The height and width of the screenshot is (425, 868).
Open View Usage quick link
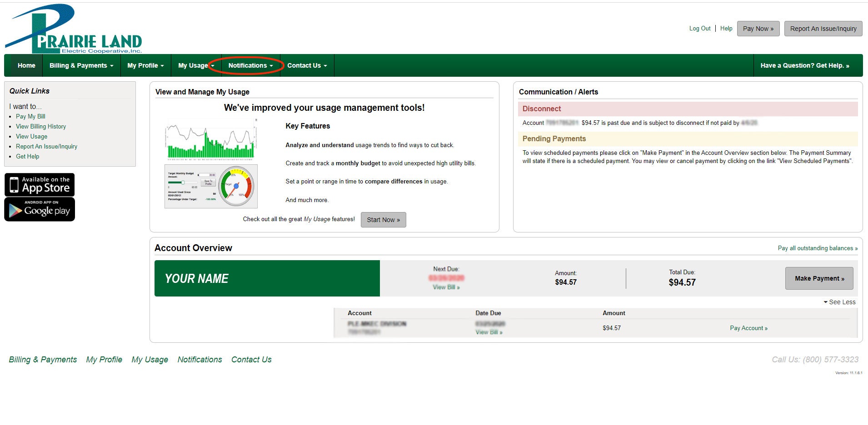(31, 136)
